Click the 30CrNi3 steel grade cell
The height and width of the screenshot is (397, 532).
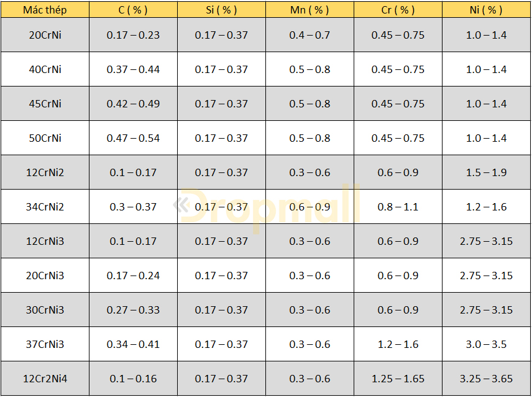(45, 309)
